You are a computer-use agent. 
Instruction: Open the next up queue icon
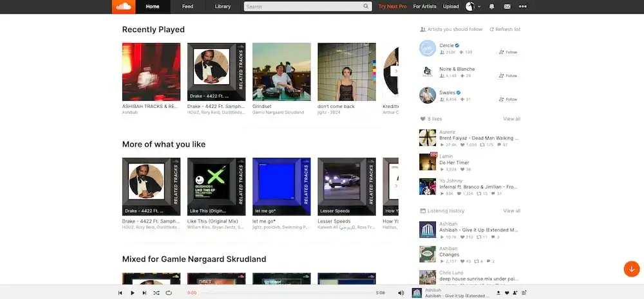pyautogui.click(x=524, y=293)
